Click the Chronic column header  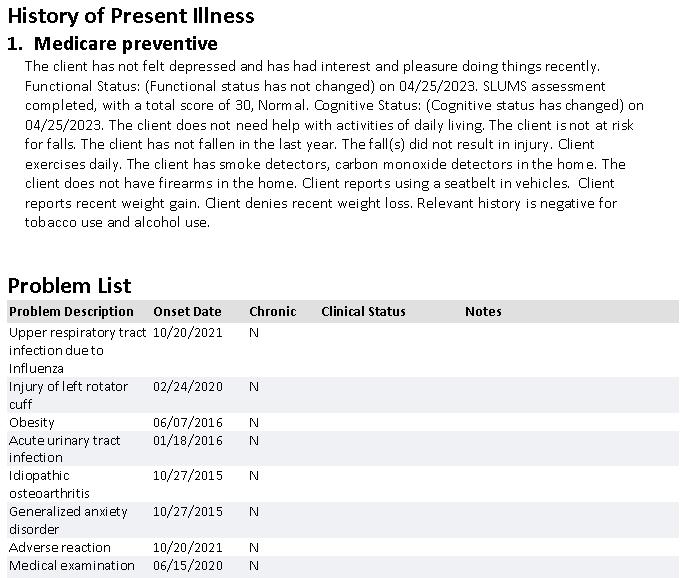[x=272, y=311]
